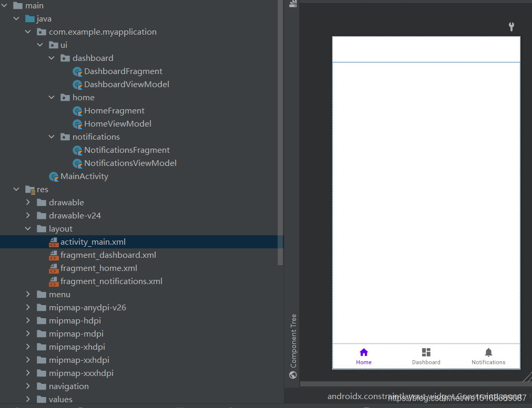This screenshot has height=408, width=532.
Task: Select DashboardFragment in the project tree
Action: 123,71
